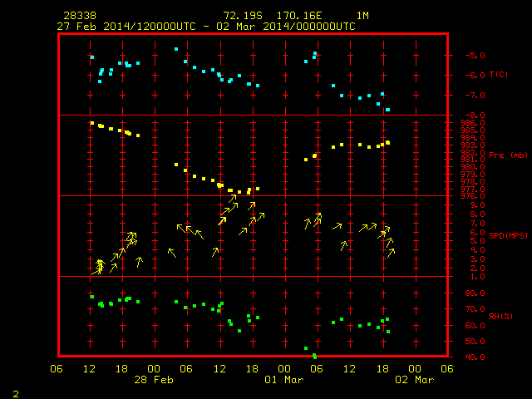Click the 9.0 wind speed tick label
532x399 pixels.
pyautogui.click(x=477, y=205)
